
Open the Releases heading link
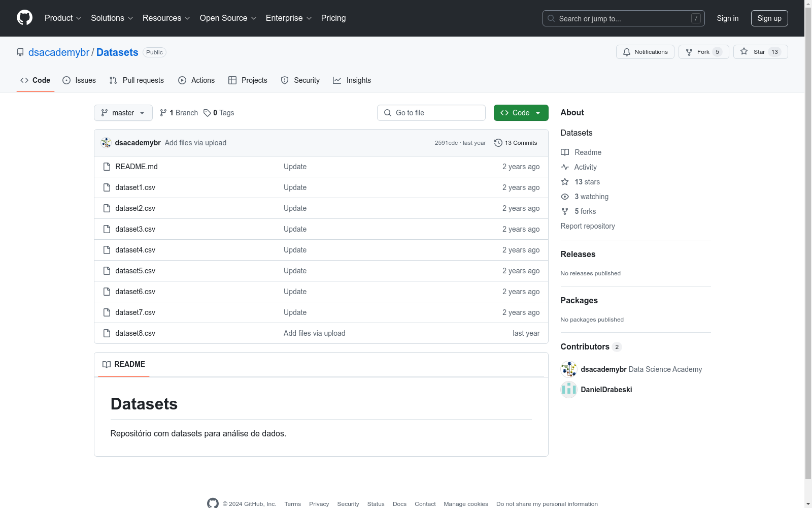578,254
